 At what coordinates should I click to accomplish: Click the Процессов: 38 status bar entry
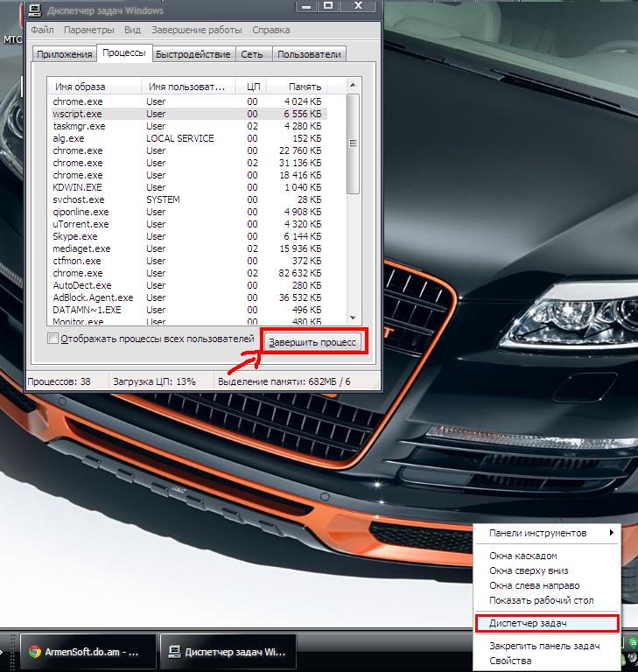pyautogui.click(x=59, y=381)
